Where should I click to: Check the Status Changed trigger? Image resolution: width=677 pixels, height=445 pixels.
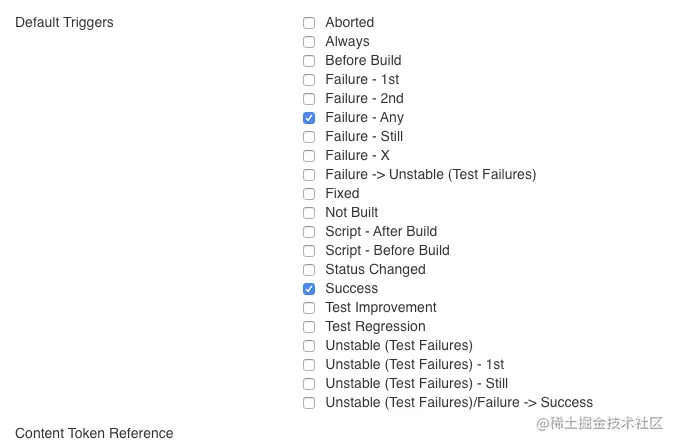click(309, 270)
